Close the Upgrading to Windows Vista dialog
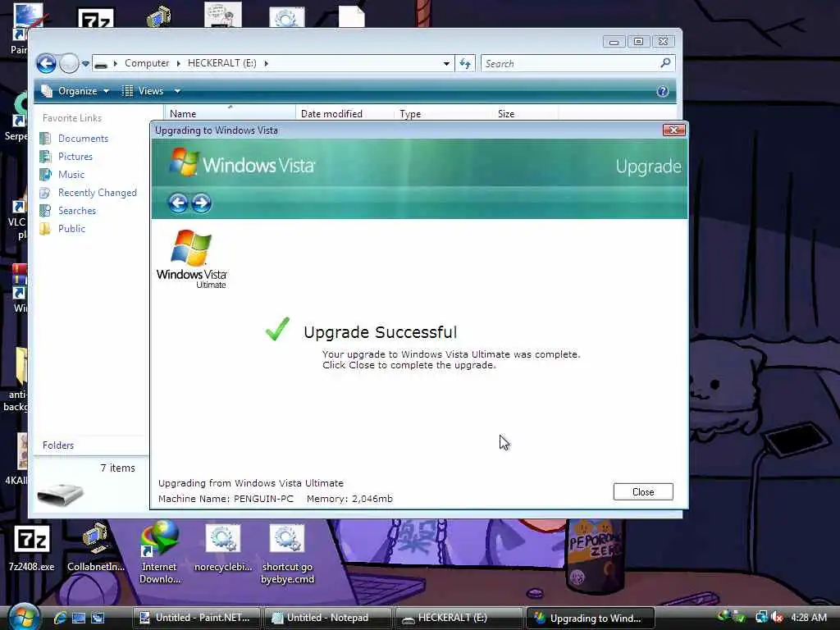This screenshot has height=630, width=840. tap(674, 130)
